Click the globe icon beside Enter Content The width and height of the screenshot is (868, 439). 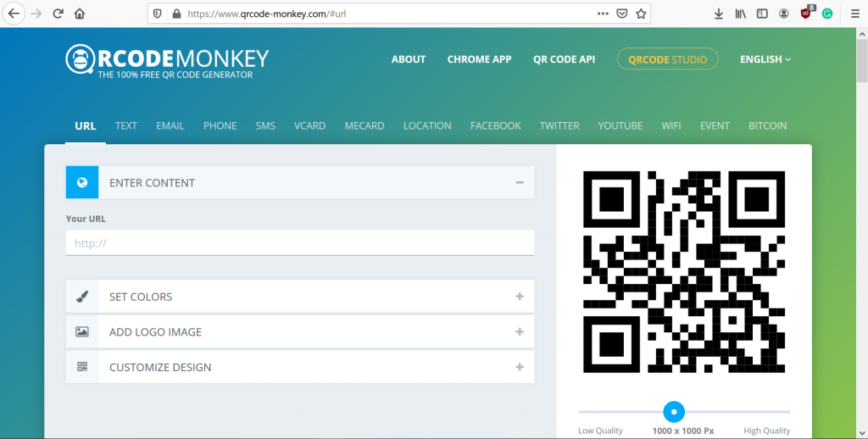coord(82,183)
